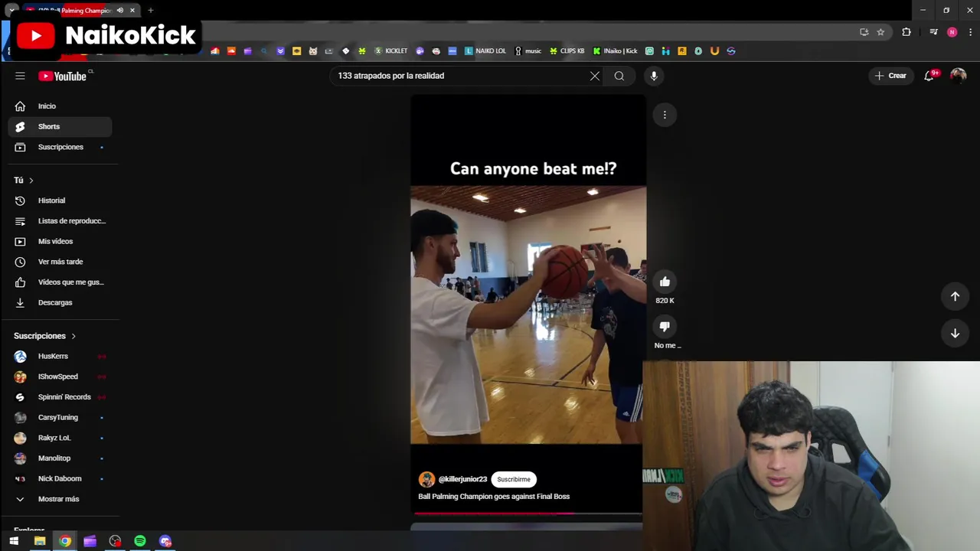Expand Mostrar más subscriptions

click(x=60, y=499)
